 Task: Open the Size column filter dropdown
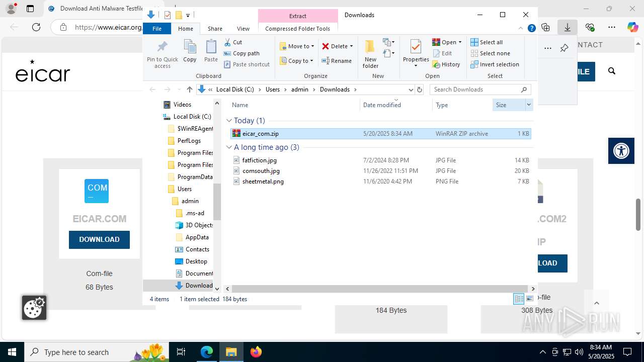tap(528, 105)
